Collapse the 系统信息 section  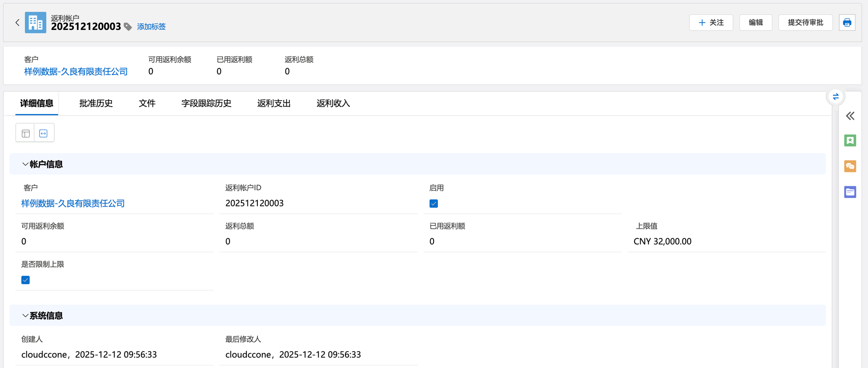pos(25,316)
